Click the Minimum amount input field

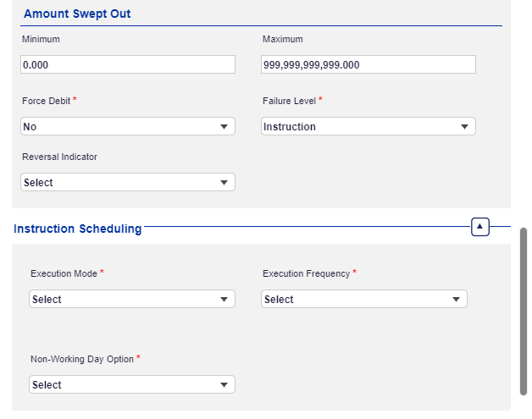coord(127,64)
